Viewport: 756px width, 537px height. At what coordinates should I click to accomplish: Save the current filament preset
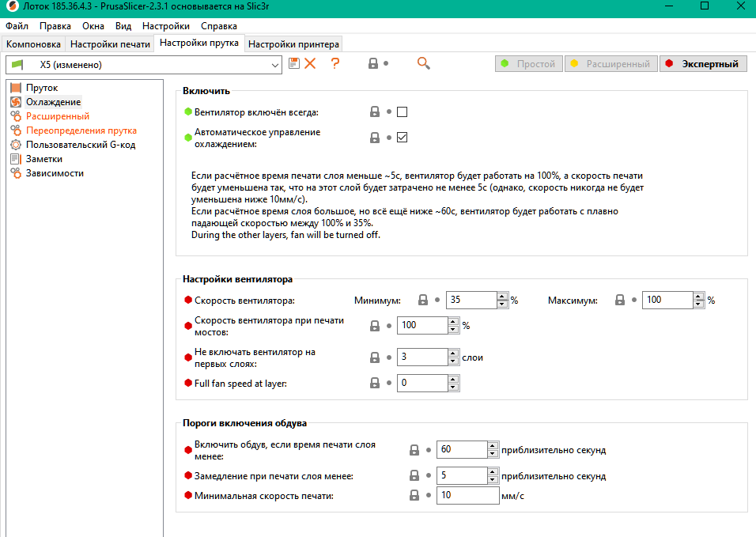pyautogui.click(x=293, y=63)
